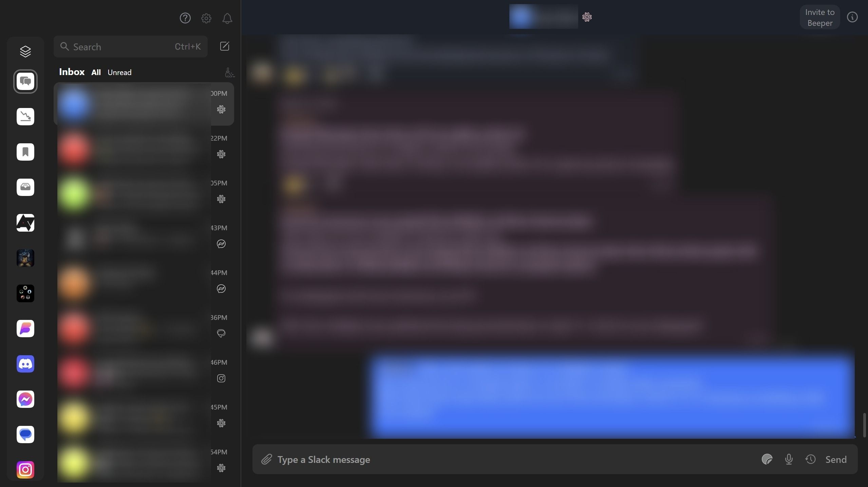
Task: Switch to the All inbox tab
Action: [x=95, y=72]
